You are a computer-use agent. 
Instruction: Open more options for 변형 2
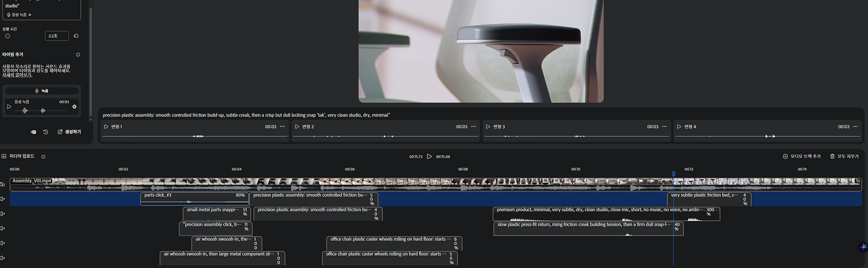pos(473,127)
